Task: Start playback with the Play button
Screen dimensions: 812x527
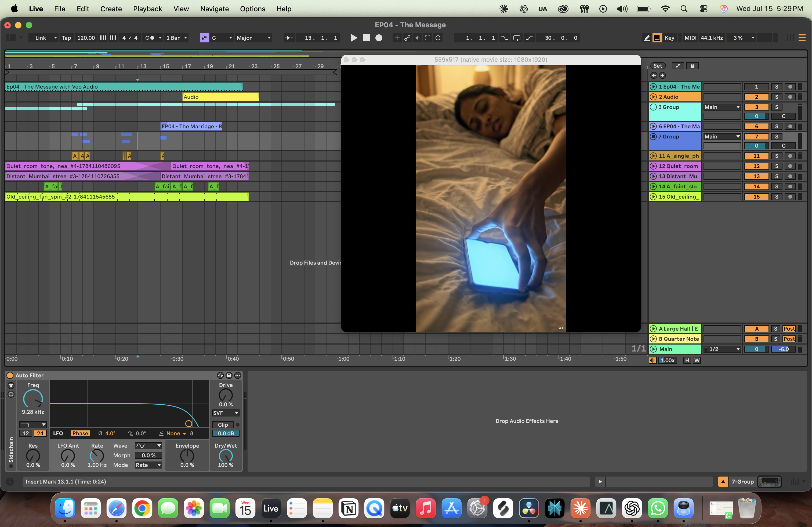Action: tap(354, 38)
